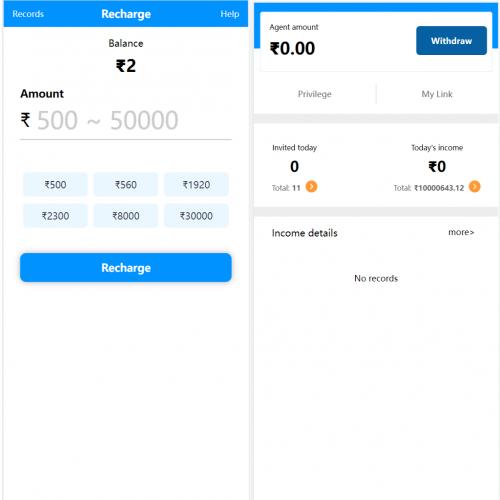Choose the ₹1920 preset amount

pyautogui.click(x=196, y=185)
